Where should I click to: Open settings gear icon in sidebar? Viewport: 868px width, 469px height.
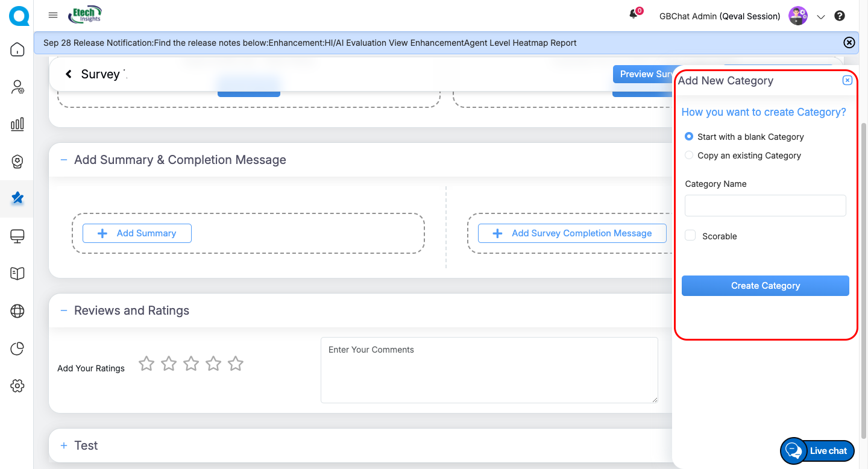click(x=17, y=386)
